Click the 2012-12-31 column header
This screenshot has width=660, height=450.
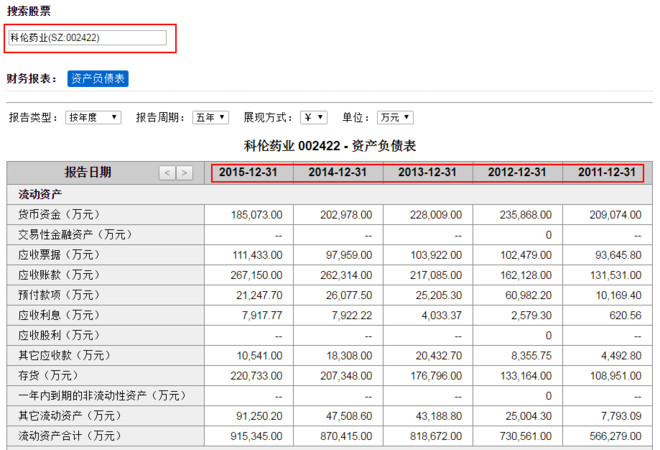517,172
